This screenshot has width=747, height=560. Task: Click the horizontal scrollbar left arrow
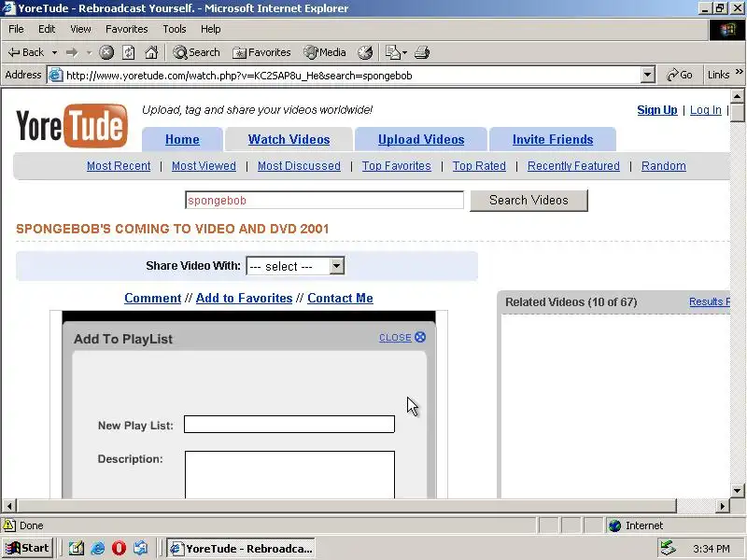9,506
